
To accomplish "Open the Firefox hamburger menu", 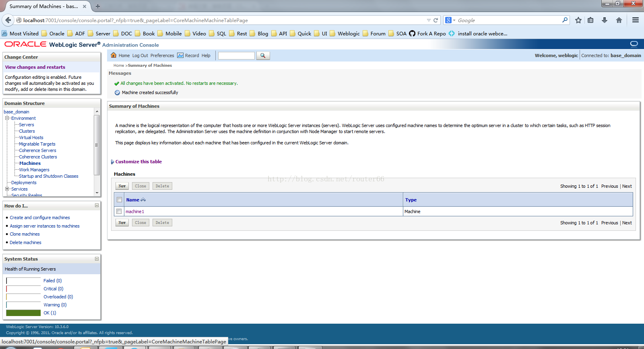I will (x=636, y=20).
